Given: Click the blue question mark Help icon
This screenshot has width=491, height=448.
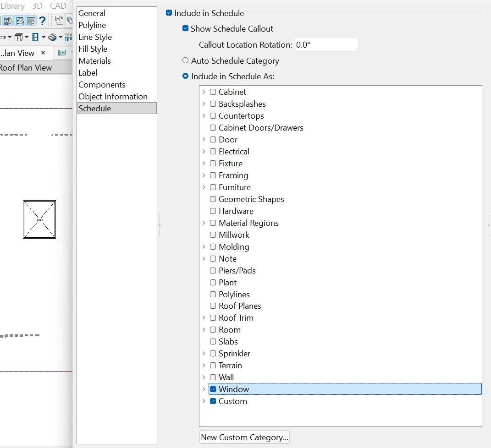Looking at the screenshot, I should pos(42,21).
